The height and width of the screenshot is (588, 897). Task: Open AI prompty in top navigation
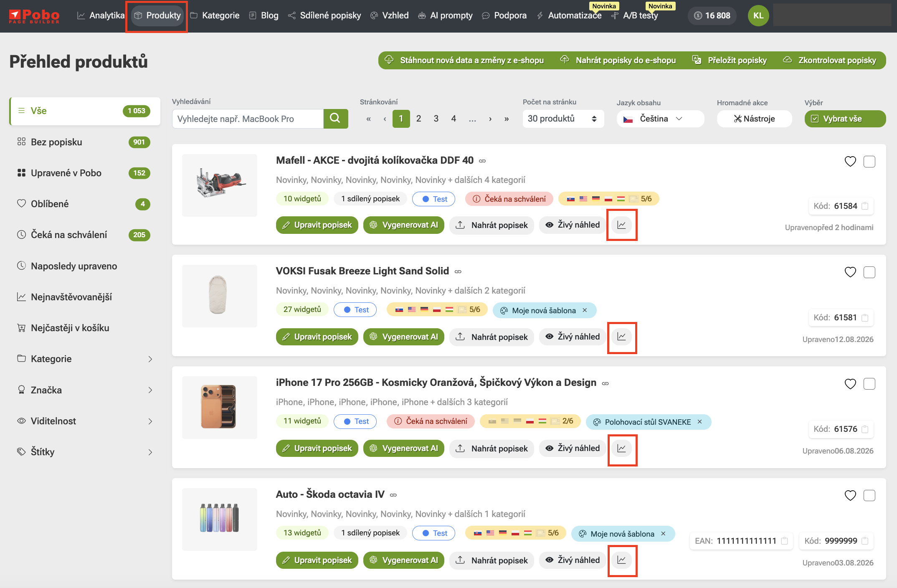445,15
